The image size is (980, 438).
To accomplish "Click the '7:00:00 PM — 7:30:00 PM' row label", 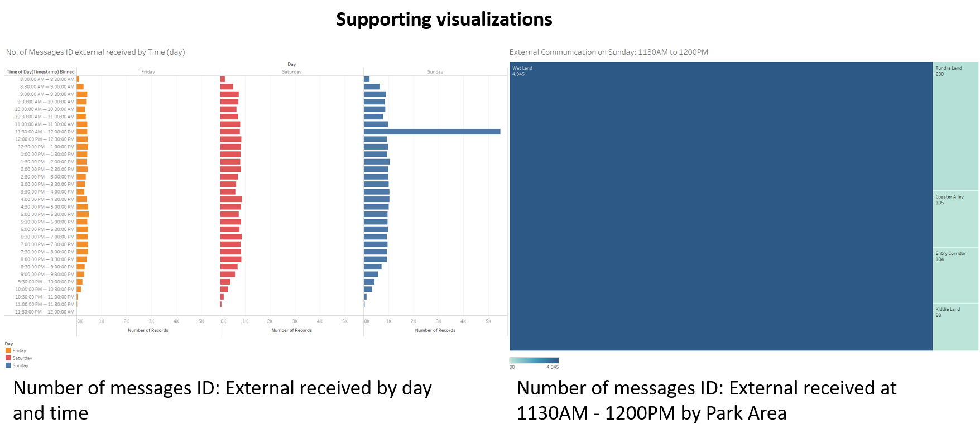I will click(x=47, y=244).
